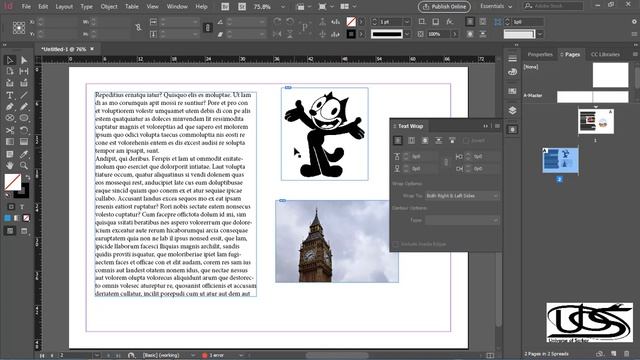Select the Note tool

coord(10,154)
